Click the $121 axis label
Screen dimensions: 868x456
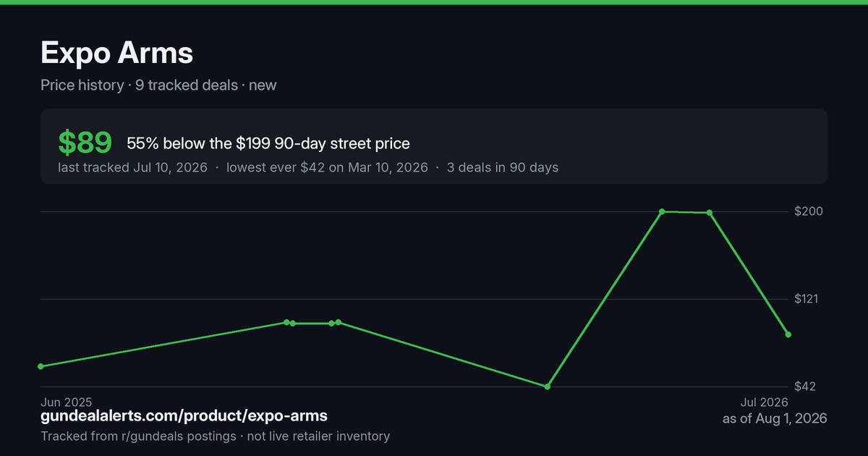(808, 299)
